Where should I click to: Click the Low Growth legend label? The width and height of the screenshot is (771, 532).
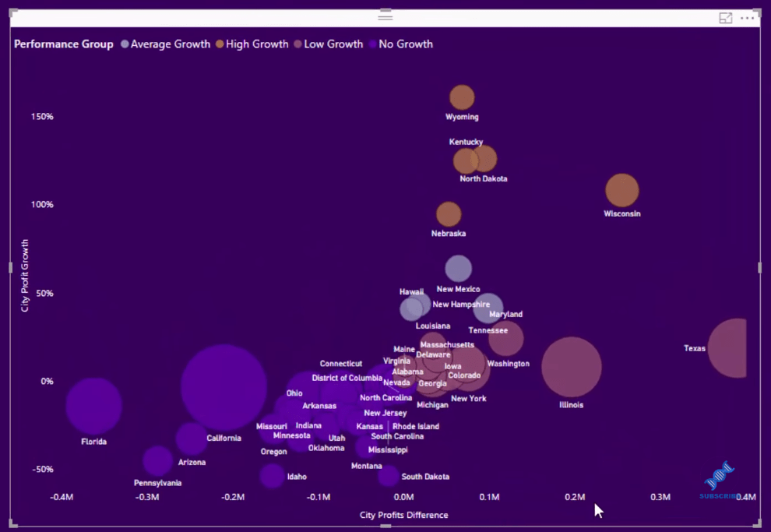[x=333, y=44]
